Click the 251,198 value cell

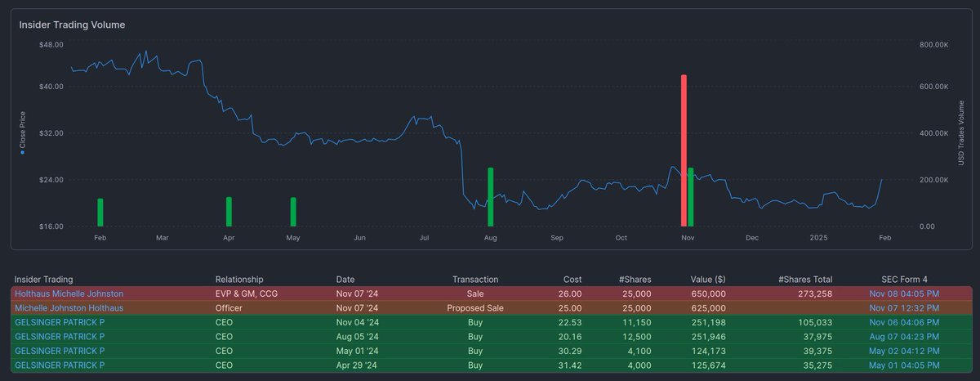pos(709,322)
